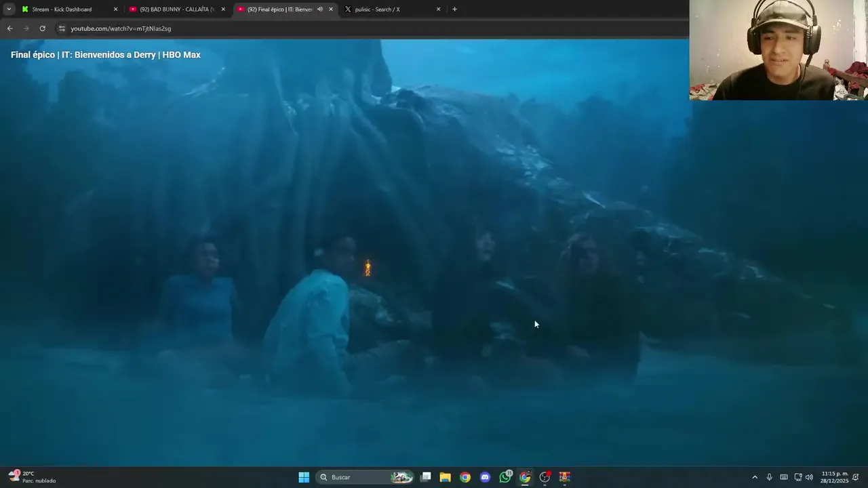Open WhatsApp from the taskbar
Screen dimensions: 868x488
[x=505, y=477]
